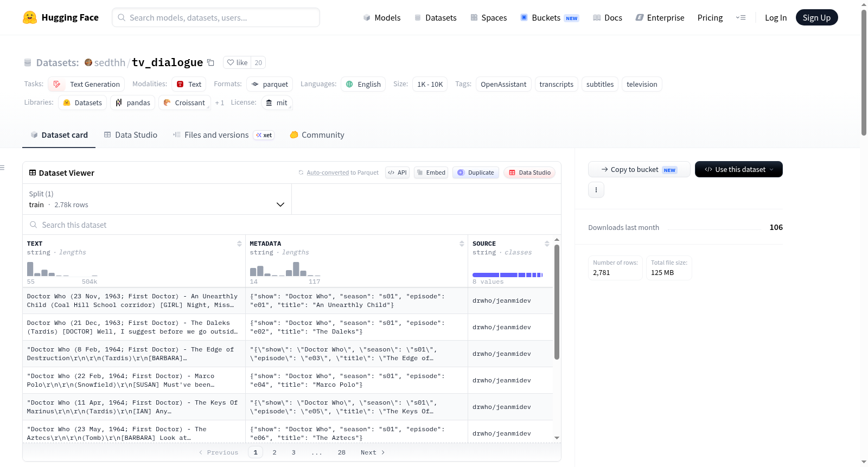Go to the Enterprise page
The height and width of the screenshot is (467, 868).
(660, 17)
